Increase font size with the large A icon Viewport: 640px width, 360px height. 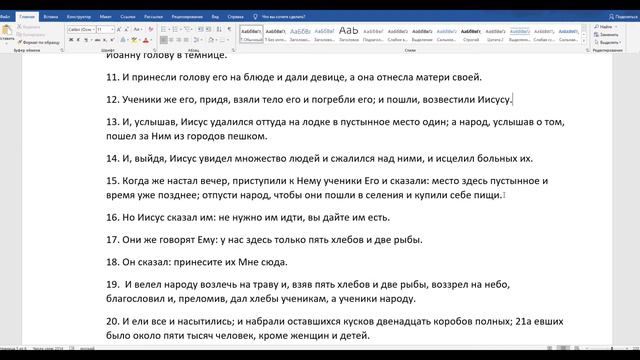tap(119, 29)
